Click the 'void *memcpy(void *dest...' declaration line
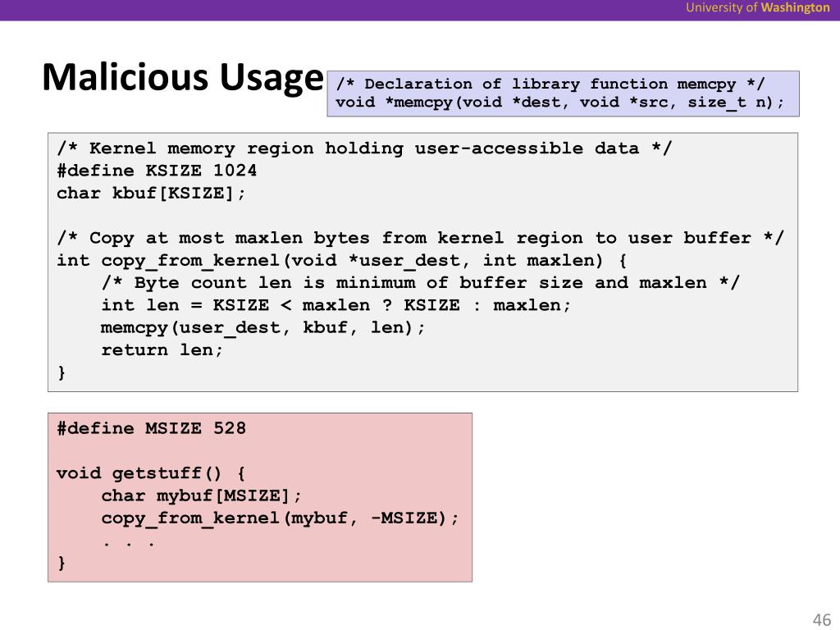The width and height of the screenshot is (840, 630). [x=559, y=103]
